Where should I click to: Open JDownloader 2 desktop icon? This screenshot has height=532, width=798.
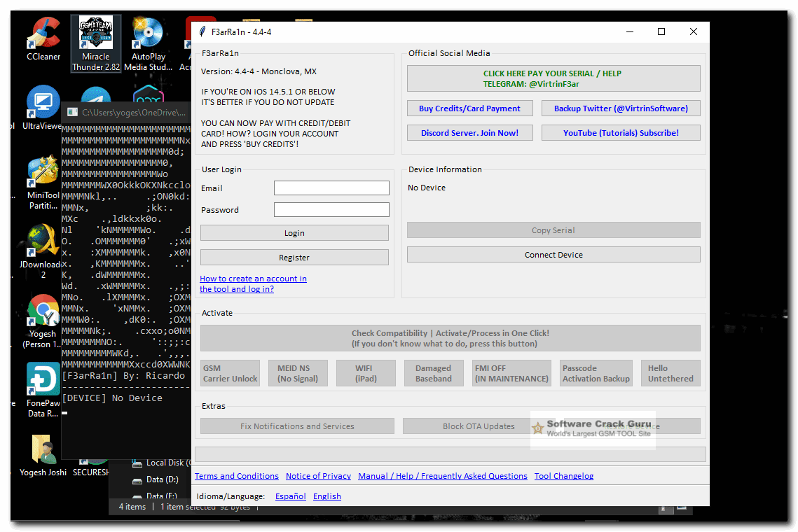(x=43, y=251)
